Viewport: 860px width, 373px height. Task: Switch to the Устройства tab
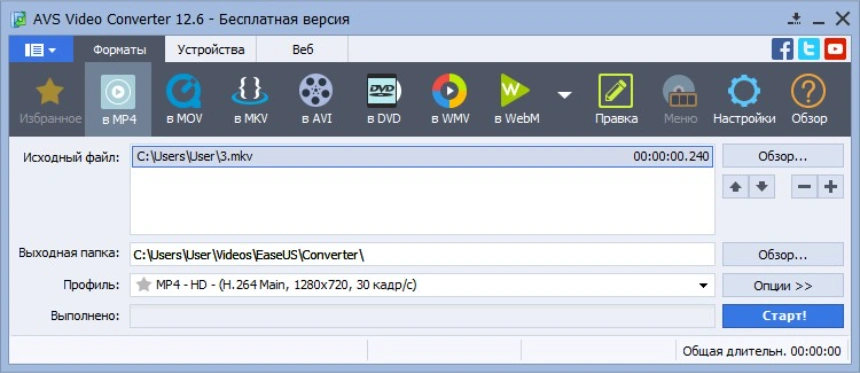point(211,50)
